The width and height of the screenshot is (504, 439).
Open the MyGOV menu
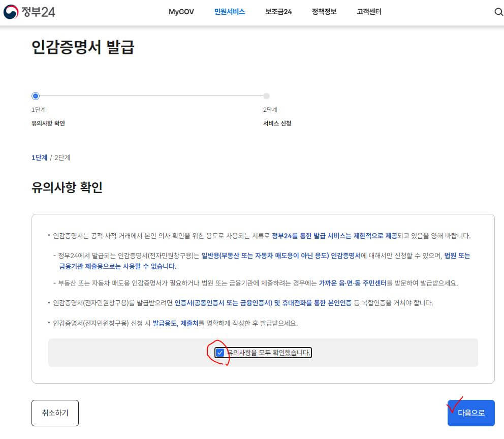coord(181,11)
